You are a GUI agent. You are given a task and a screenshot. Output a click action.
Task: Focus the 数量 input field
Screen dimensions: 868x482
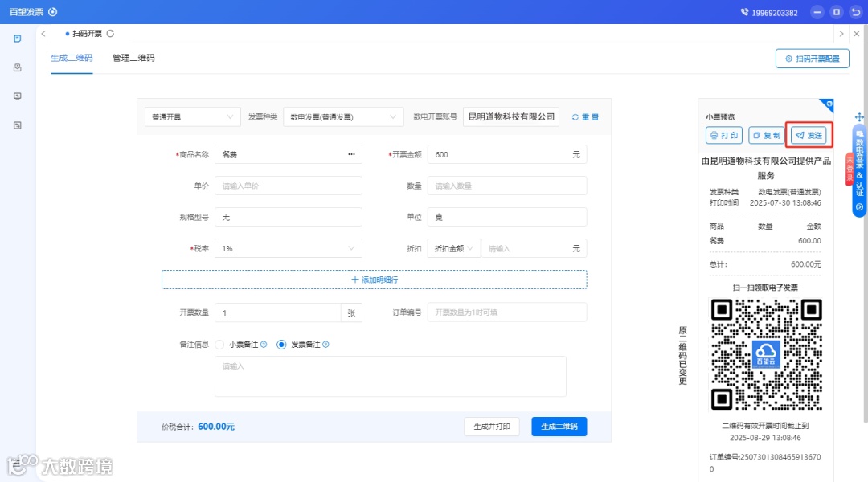[x=507, y=186]
